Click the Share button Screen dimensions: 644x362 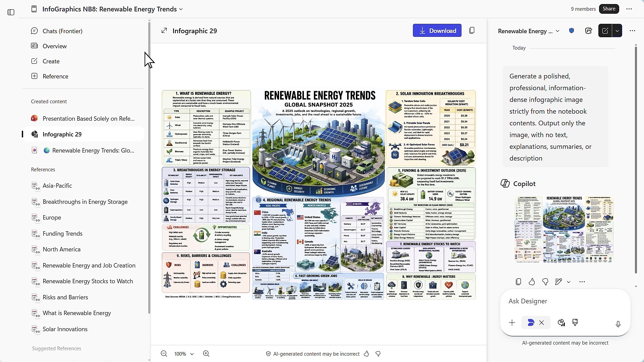coord(609,9)
